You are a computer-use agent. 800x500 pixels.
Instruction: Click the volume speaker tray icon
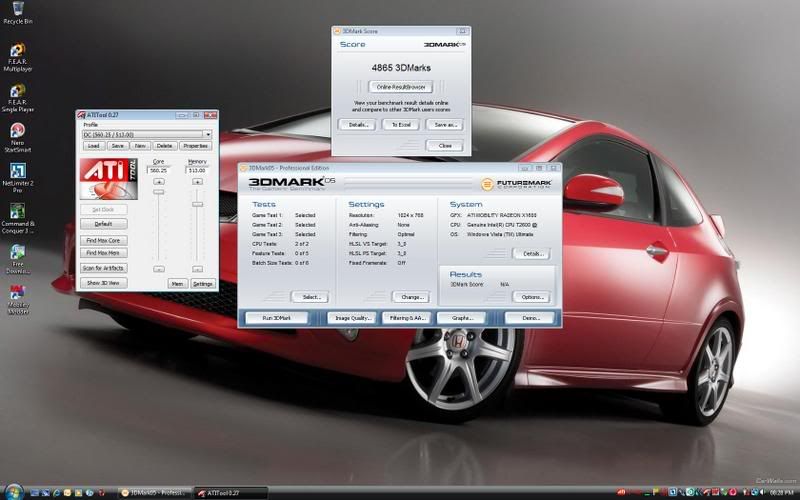[762, 492]
